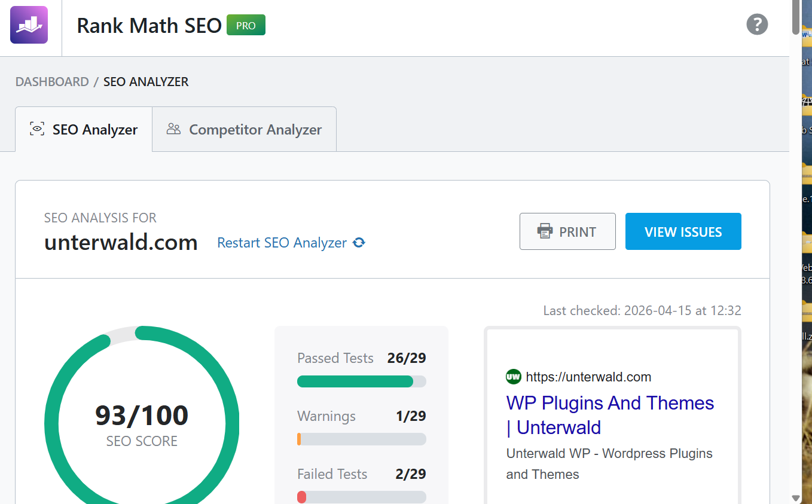This screenshot has height=504, width=812.
Task: Click the Passed Tests progress bar
Action: (362, 381)
